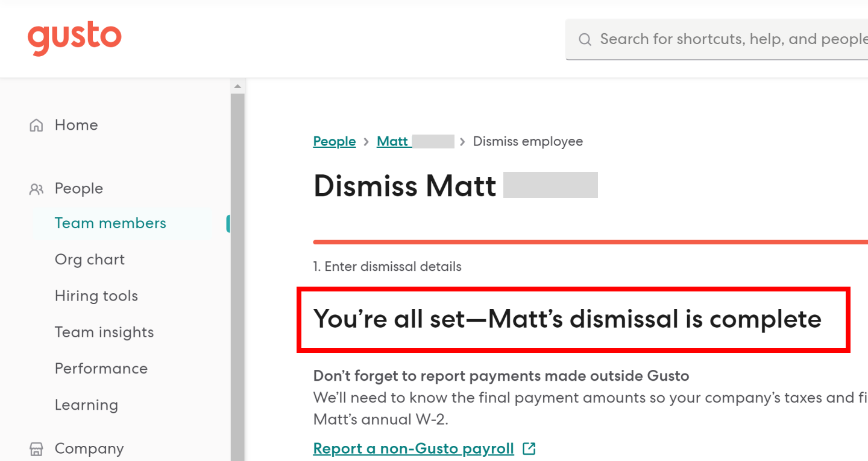The height and width of the screenshot is (461, 868).
Task: Open the Report a non-Gusto payroll link
Action: coord(414,448)
